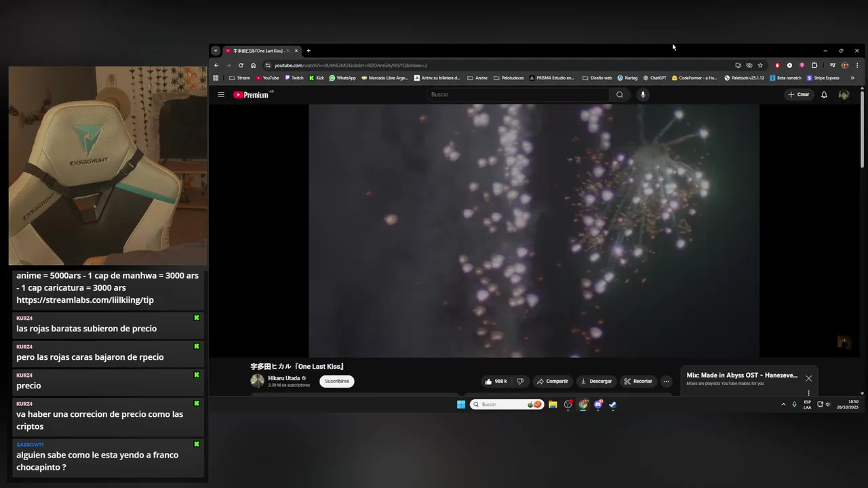Open the WhatsApp bookmark
This screenshot has width=868, height=488.
click(342, 78)
